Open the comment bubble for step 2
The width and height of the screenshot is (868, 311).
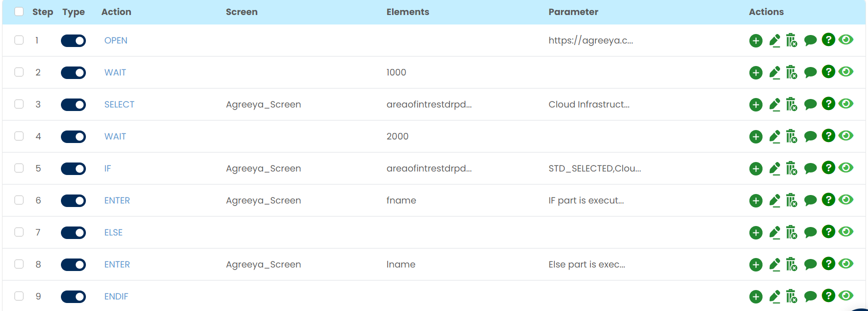pos(810,72)
